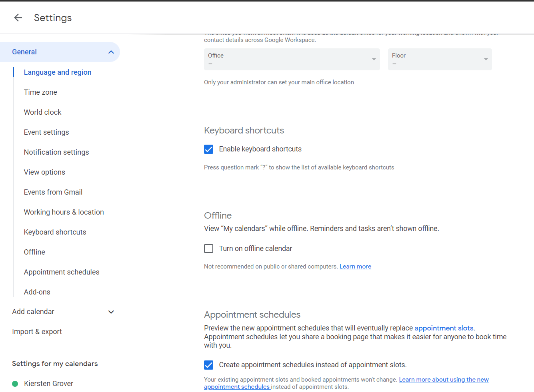Expand the Add calendar section
This screenshot has width=534, height=392.
tap(111, 312)
